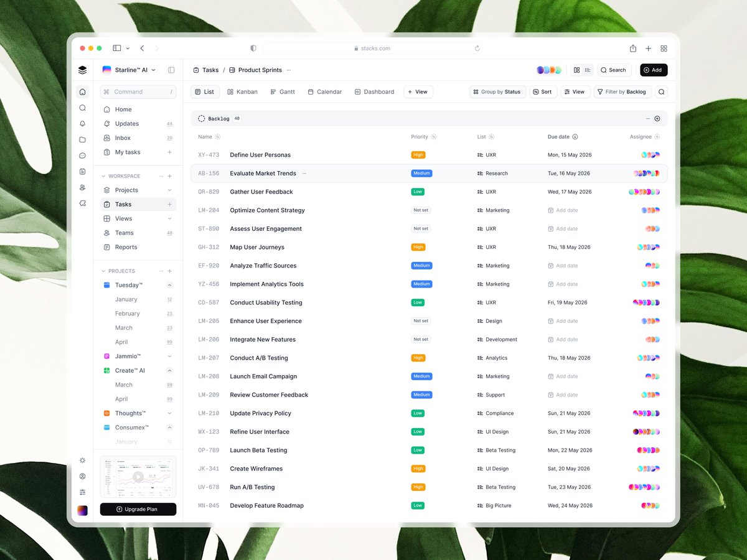This screenshot has width=747, height=560.
Task: Click browser share icon
Action: pos(633,49)
